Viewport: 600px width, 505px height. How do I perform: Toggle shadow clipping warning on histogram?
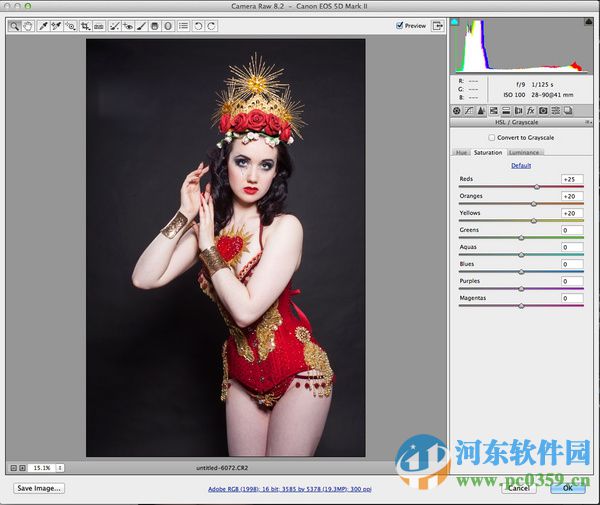454,22
